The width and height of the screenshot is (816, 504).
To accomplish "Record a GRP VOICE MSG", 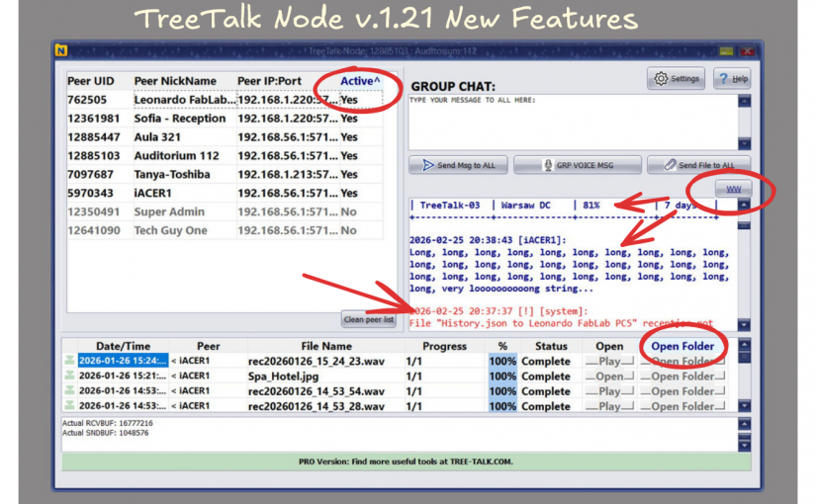I will (577, 165).
